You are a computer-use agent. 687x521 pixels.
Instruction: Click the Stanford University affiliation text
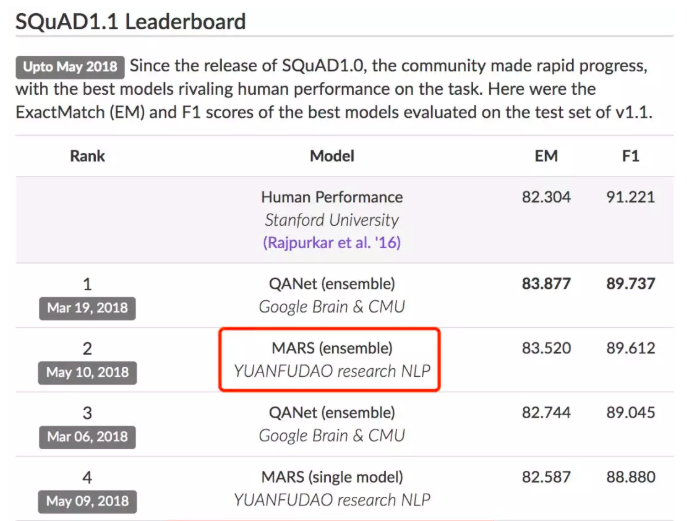[332, 220]
